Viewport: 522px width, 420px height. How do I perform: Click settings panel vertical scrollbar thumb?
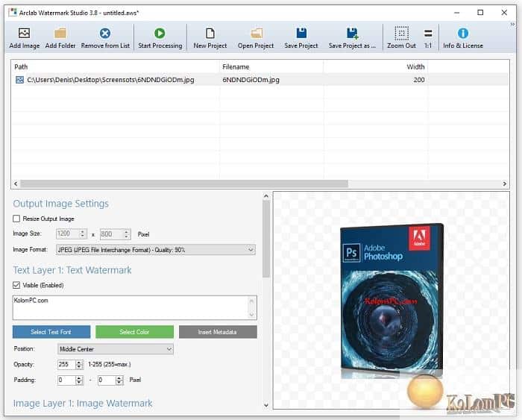point(266,239)
